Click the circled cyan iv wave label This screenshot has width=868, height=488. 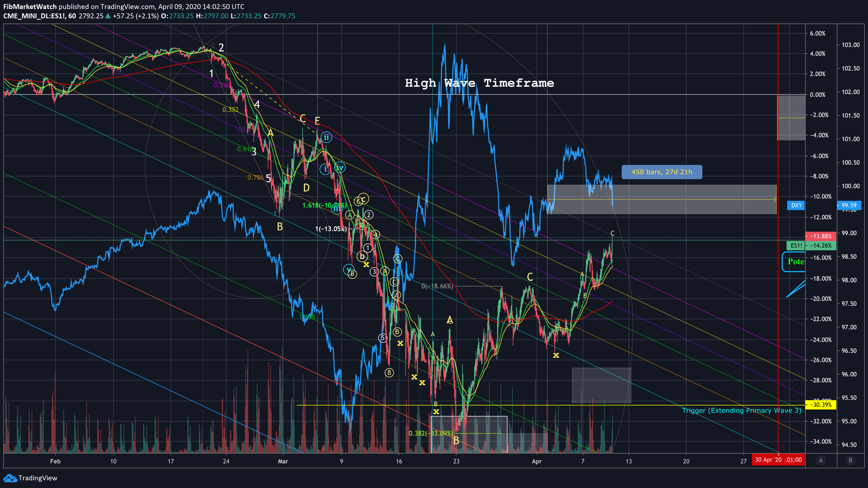click(x=340, y=168)
